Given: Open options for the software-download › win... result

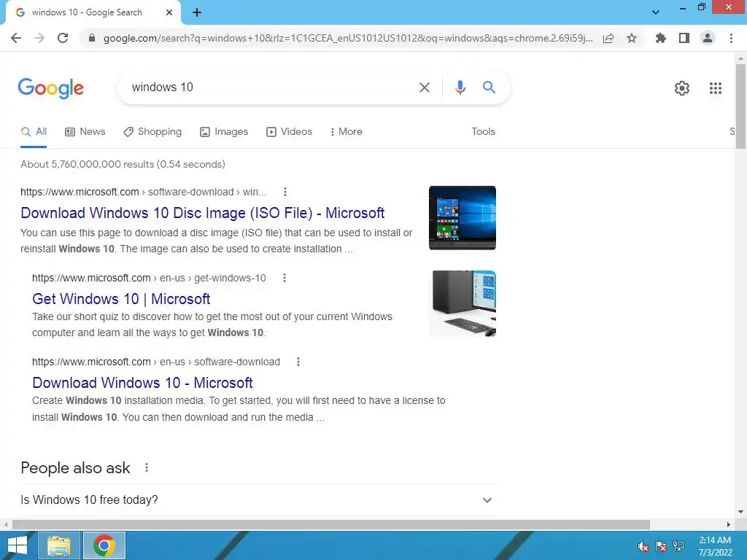Looking at the screenshot, I should [x=285, y=192].
